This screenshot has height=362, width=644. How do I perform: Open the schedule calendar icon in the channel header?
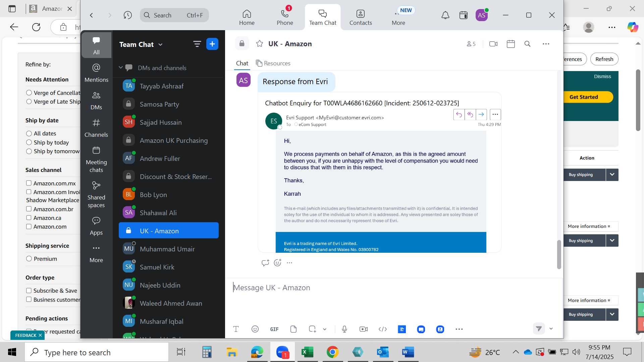[x=511, y=44]
